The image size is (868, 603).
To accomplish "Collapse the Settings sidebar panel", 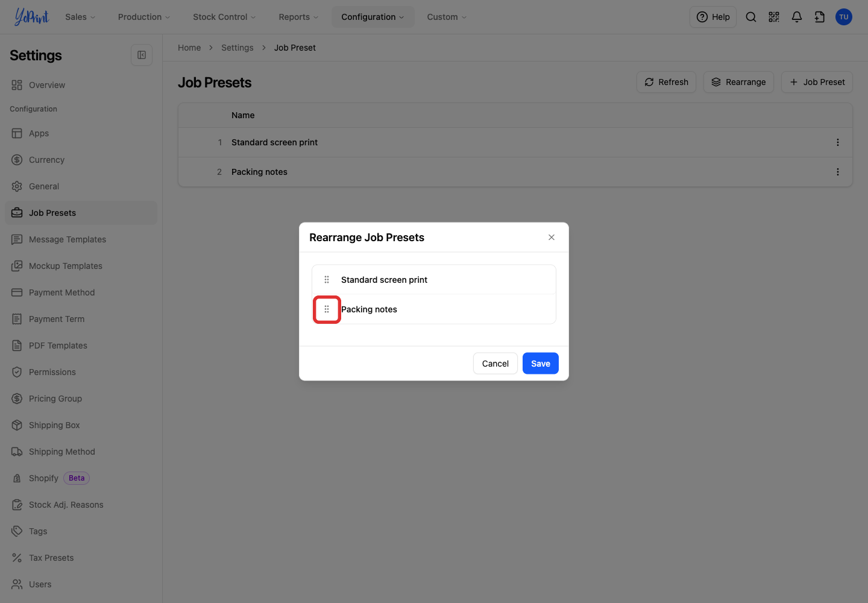I will pyautogui.click(x=142, y=55).
